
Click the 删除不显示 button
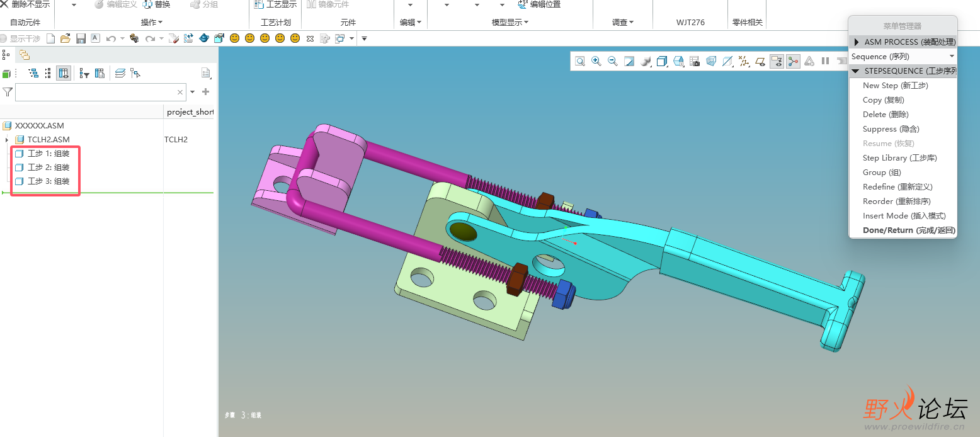(25, 4)
